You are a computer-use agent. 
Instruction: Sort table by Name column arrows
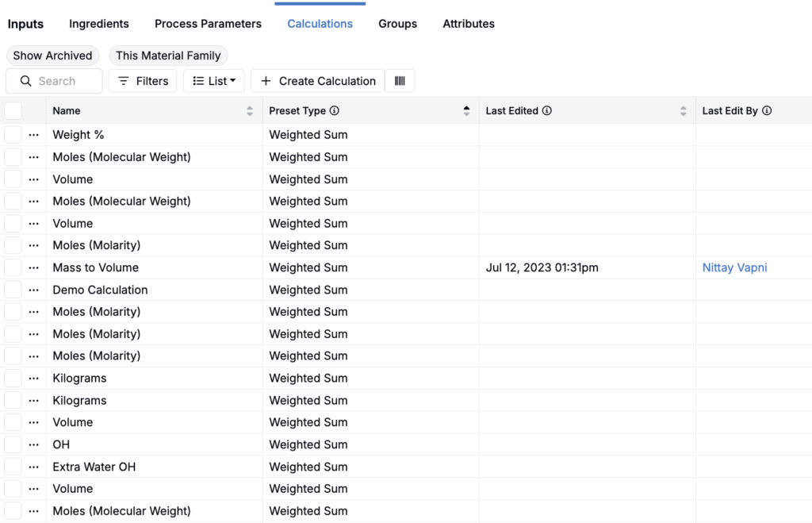[x=250, y=111]
